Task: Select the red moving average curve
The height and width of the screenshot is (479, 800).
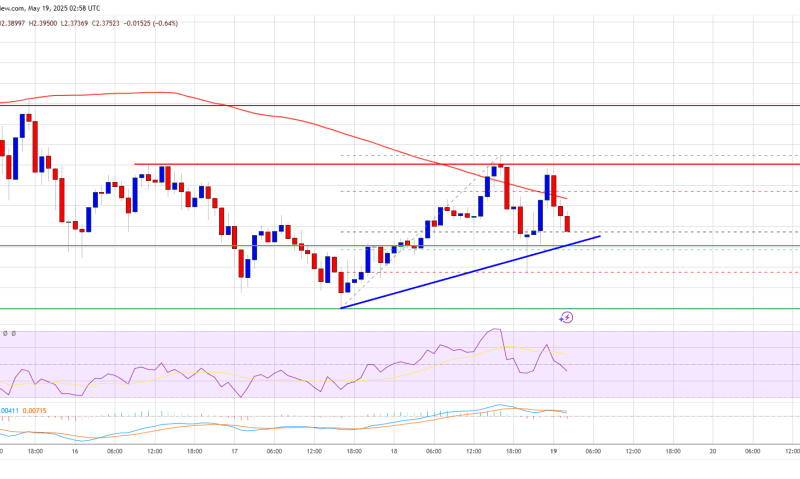Action: 286,117
